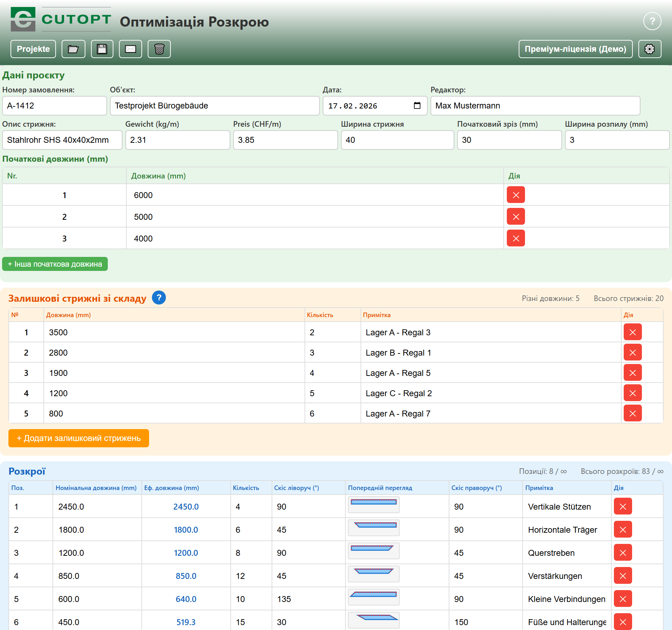
Task: Delete stock length 5000 row
Action: point(516,217)
